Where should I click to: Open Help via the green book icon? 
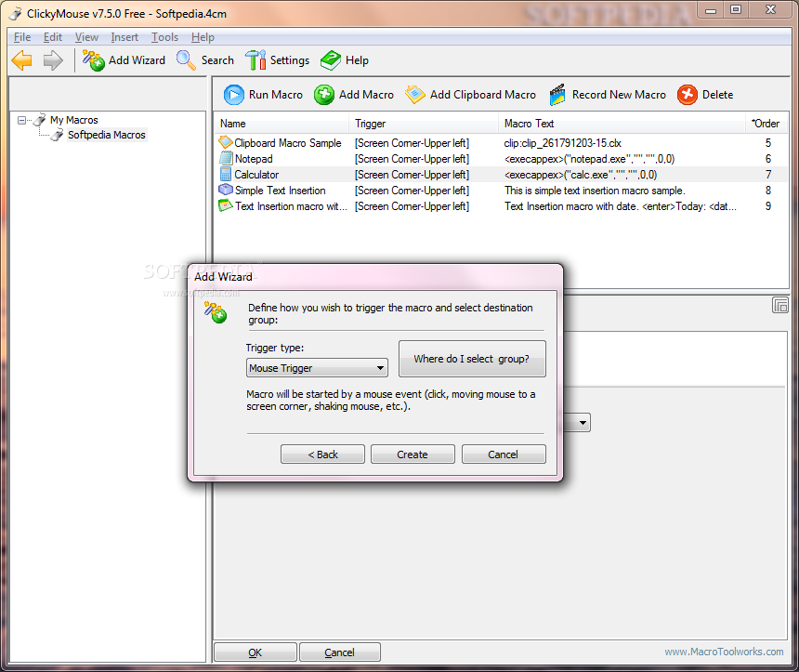pos(331,60)
